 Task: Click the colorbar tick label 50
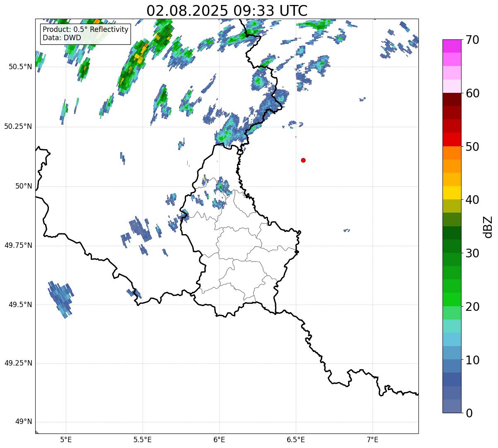point(472,147)
